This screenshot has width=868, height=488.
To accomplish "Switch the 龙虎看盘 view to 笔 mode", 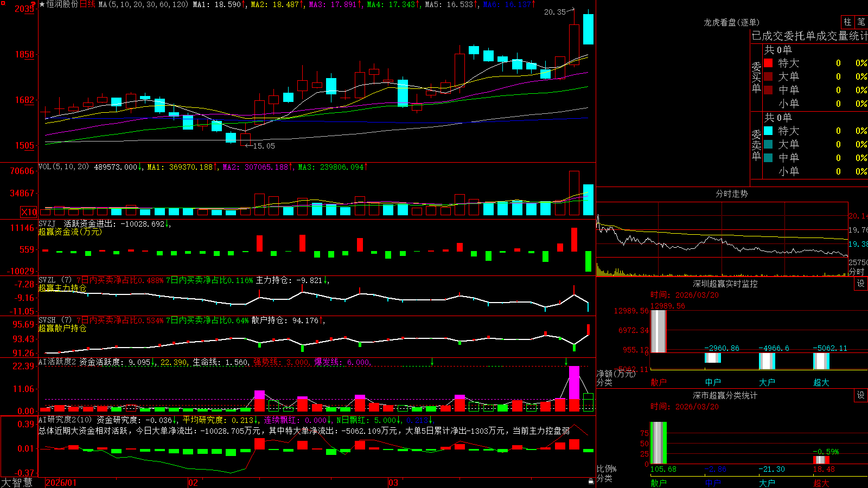I will [x=861, y=22].
